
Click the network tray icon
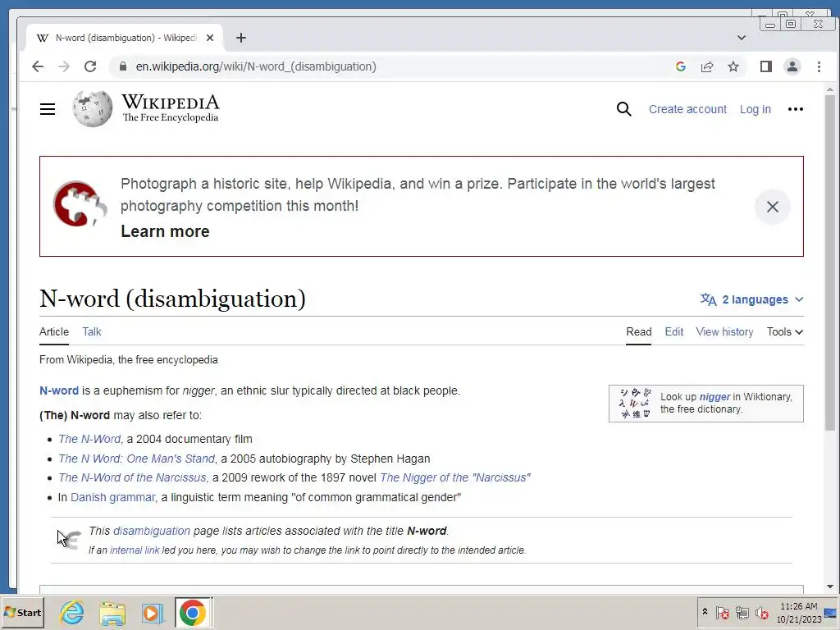click(742, 613)
